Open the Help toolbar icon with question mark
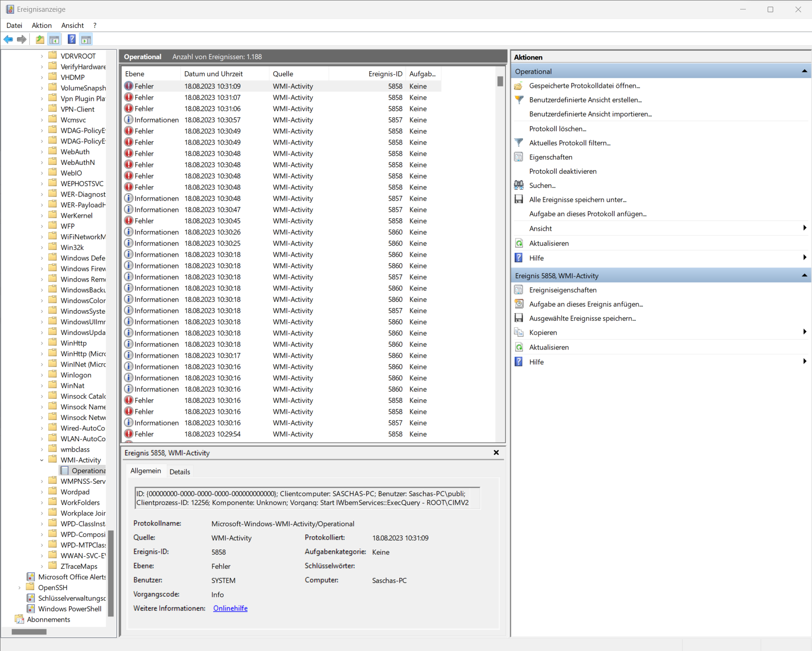812x651 pixels. [x=72, y=40]
